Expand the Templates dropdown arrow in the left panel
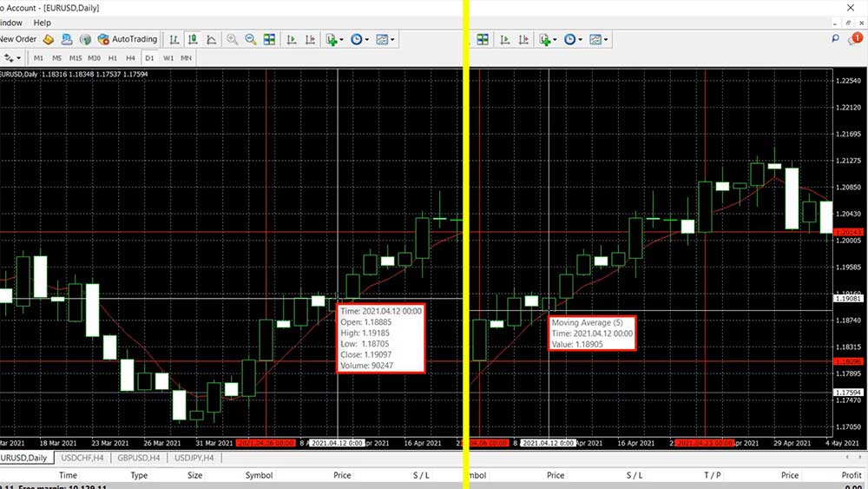This screenshot has width=868, height=489. 392,40
